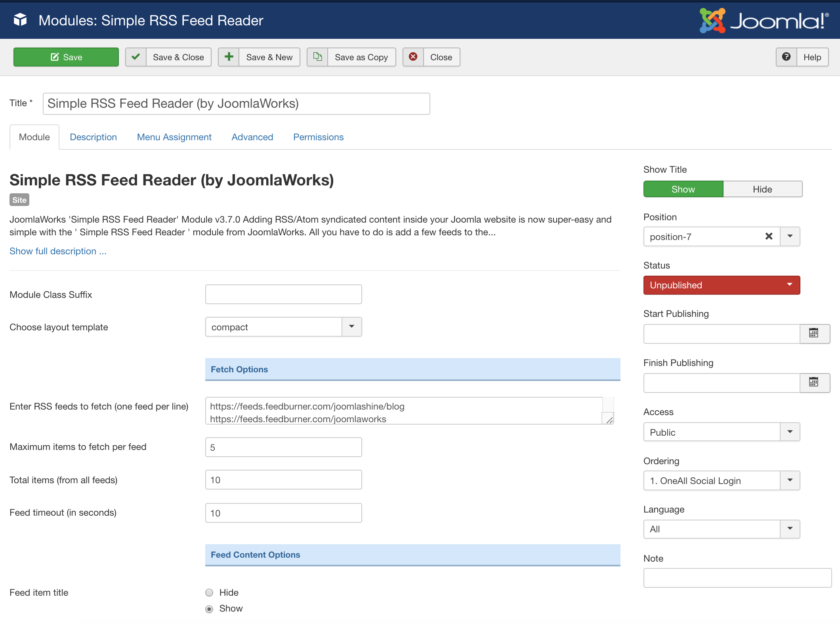Click into the Title input field
This screenshot has width=840, height=625.
tap(237, 104)
